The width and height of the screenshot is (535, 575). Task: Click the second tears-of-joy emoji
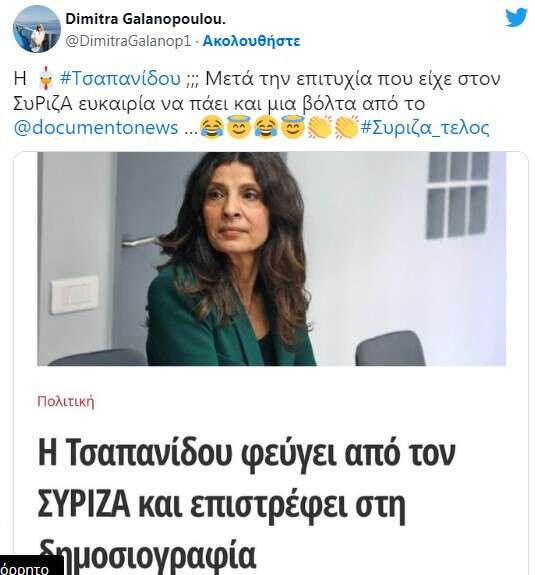tap(266, 127)
